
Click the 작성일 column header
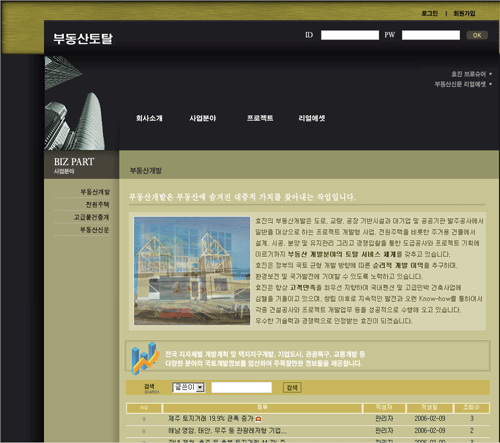(429, 408)
